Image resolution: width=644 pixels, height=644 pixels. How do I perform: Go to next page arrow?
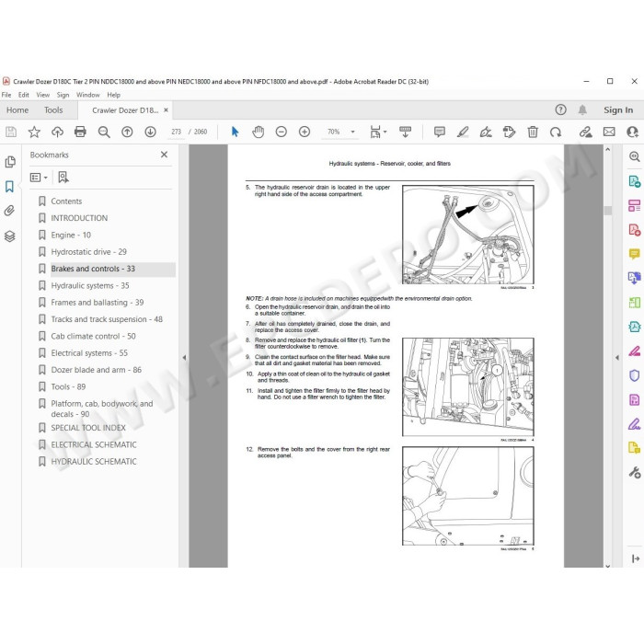pyautogui.click(x=150, y=132)
